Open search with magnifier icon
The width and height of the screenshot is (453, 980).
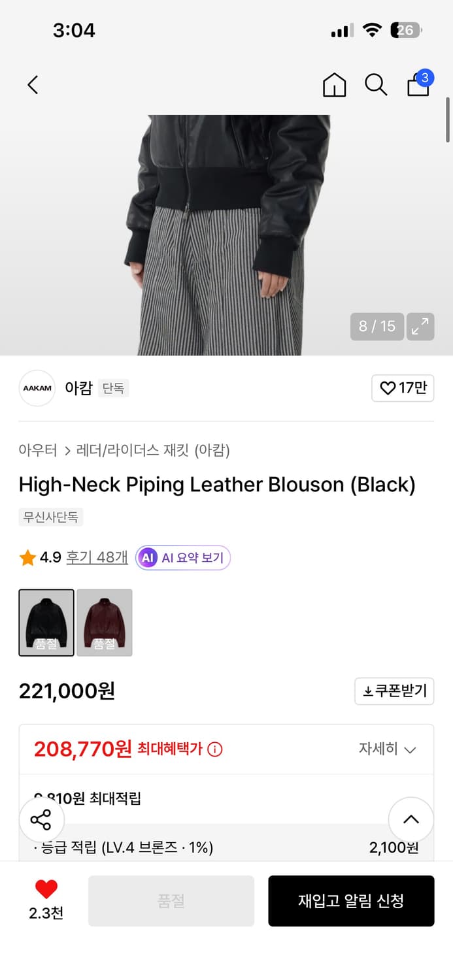pyautogui.click(x=376, y=85)
